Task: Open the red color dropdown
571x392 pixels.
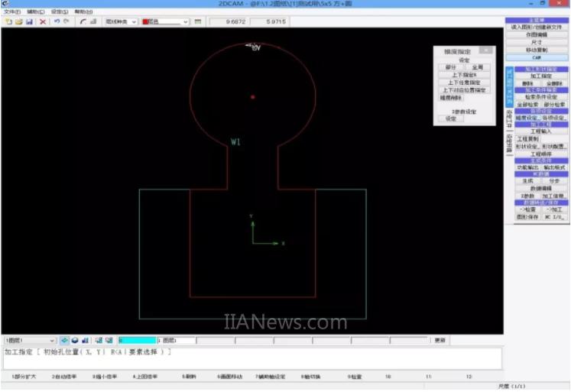Action: tap(184, 21)
